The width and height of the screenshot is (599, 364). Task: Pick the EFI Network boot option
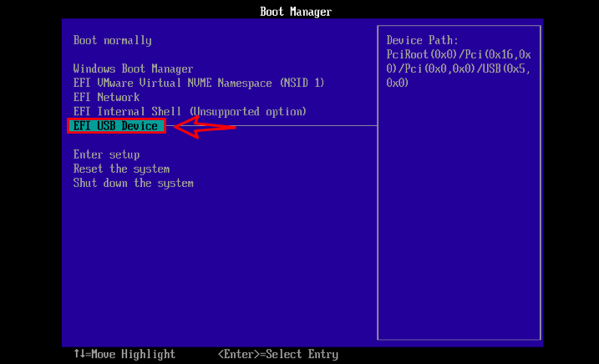(x=106, y=97)
